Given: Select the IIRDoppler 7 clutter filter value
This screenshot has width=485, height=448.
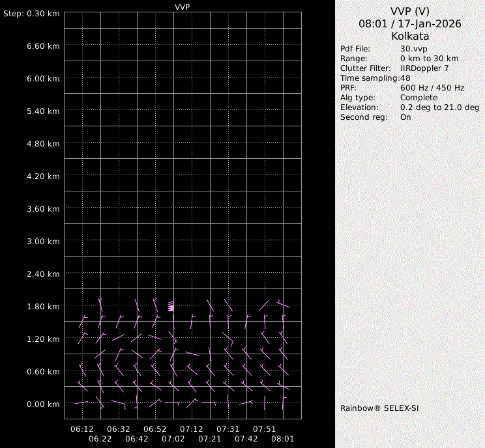Looking at the screenshot, I should coord(424,68).
